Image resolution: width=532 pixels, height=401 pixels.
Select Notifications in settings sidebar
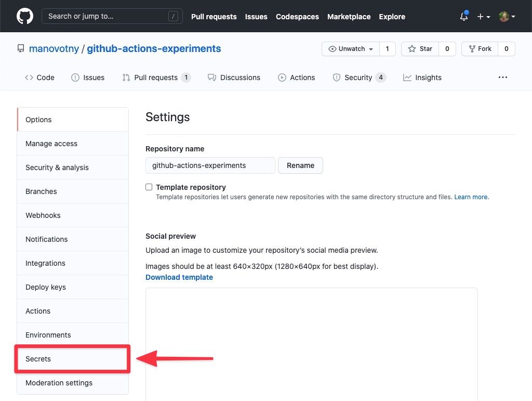tap(73, 239)
